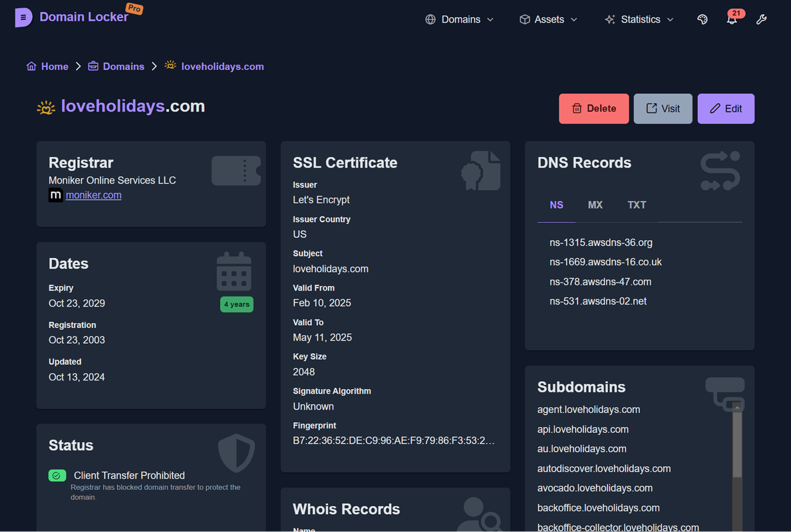Open notifications bell with 21 badge

(732, 19)
